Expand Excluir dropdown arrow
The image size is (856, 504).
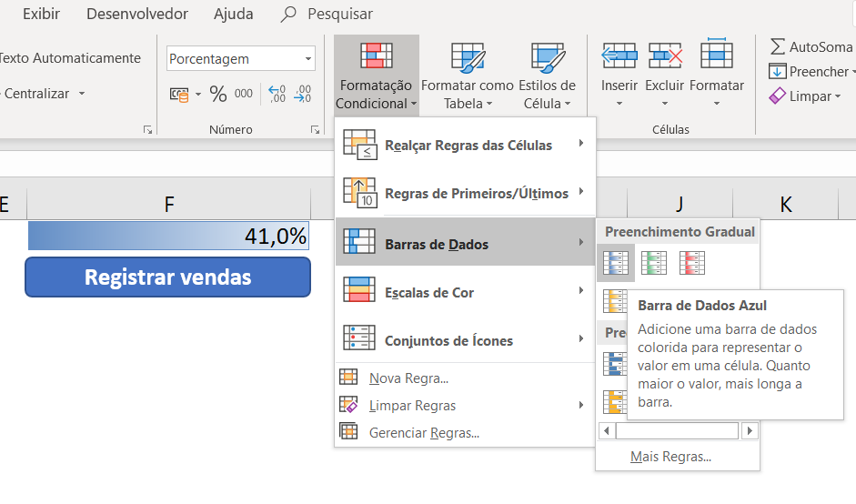[664, 103]
